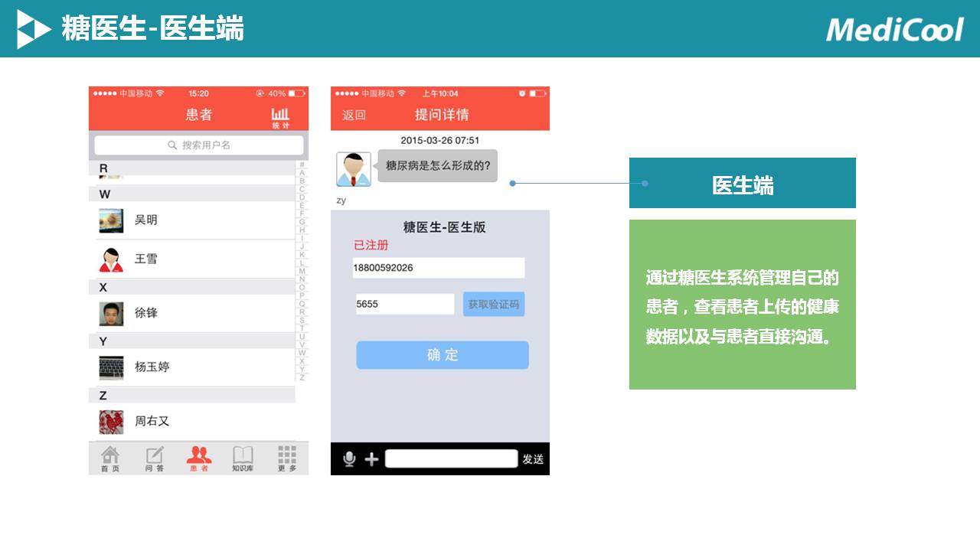Image resolution: width=980 pixels, height=551 pixels.
Task: Open the Knowledge Base book icon
Action: tap(243, 458)
